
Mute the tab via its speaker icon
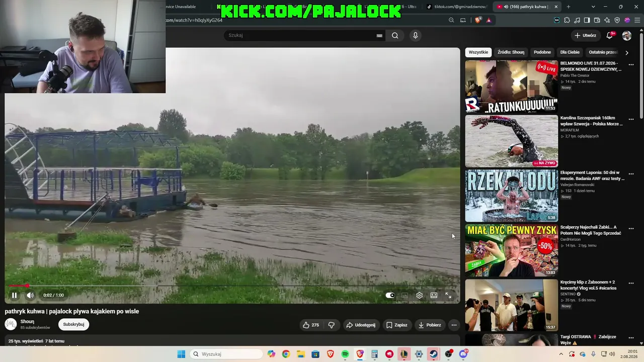(x=506, y=7)
